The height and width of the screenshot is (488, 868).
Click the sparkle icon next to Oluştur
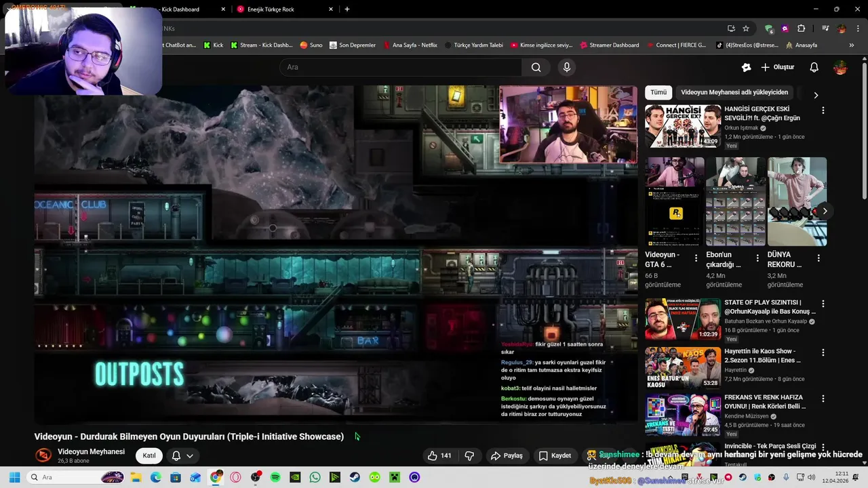point(746,67)
